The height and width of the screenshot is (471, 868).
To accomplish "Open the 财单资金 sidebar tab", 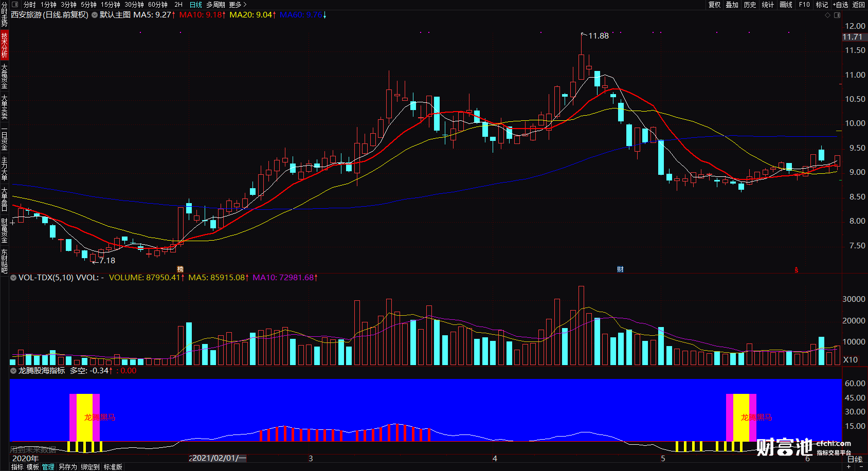I will coord(4,230).
